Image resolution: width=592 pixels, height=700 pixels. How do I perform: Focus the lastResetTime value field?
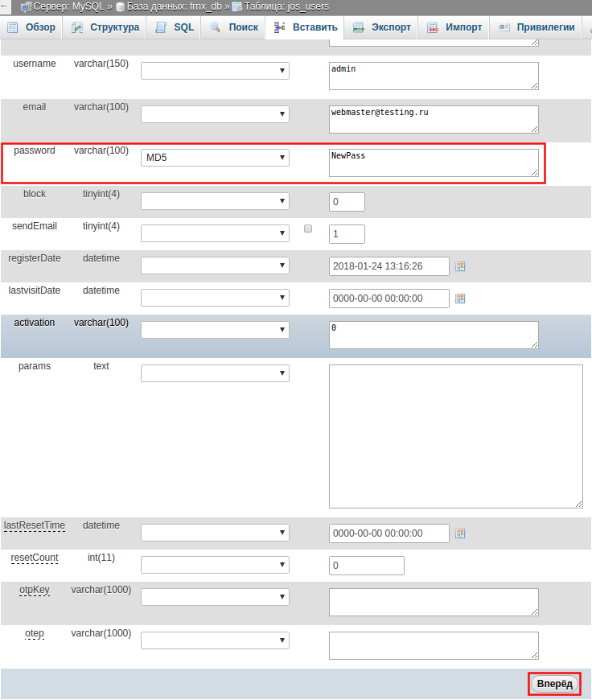click(388, 533)
